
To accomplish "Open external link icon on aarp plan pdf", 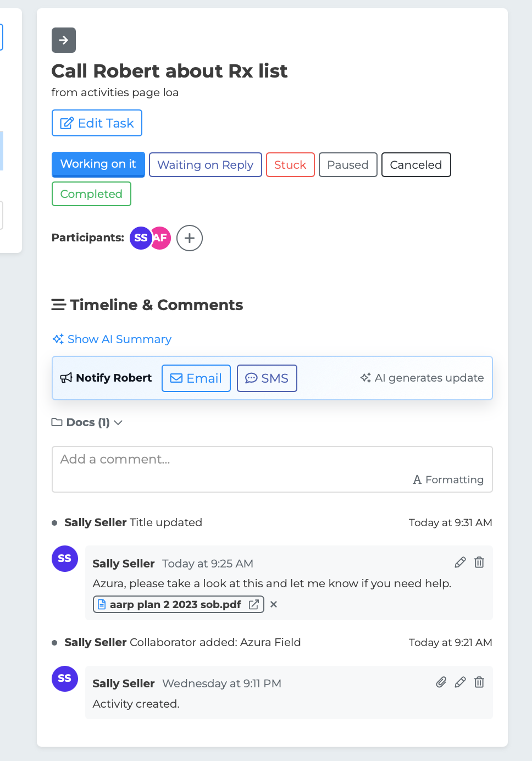I will pyautogui.click(x=254, y=604).
